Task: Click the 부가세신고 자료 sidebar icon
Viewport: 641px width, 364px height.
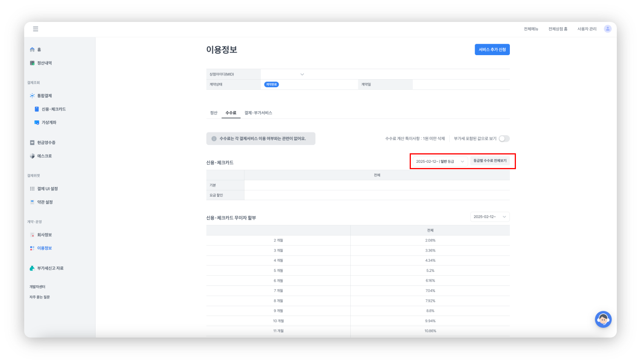Action: 32,268
